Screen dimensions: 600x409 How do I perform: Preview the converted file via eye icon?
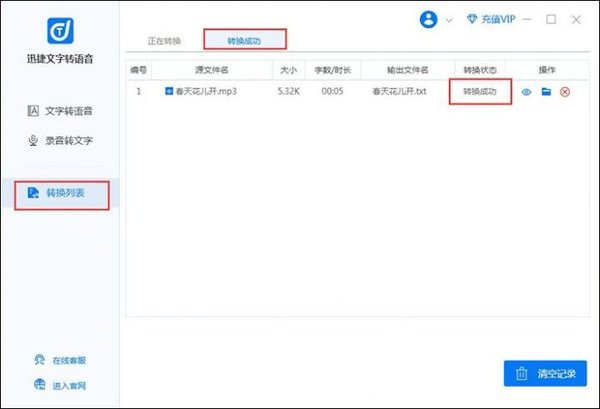pos(526,92)
